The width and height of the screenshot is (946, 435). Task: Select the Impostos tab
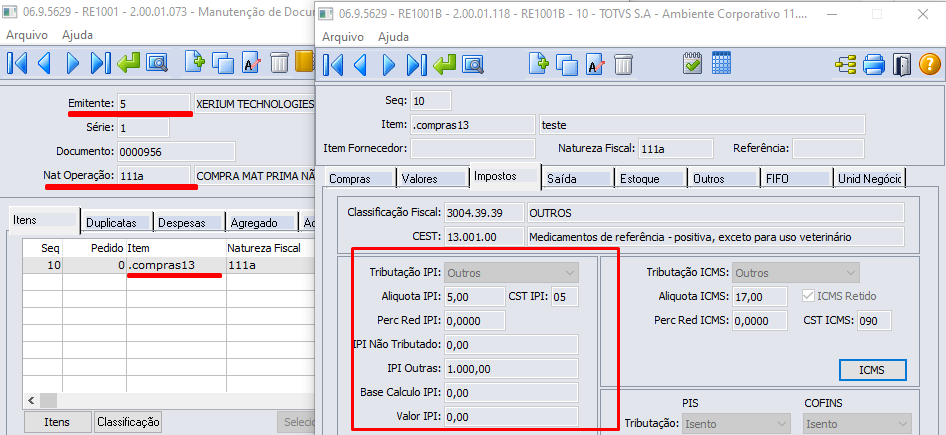click(x=505, y=176)
